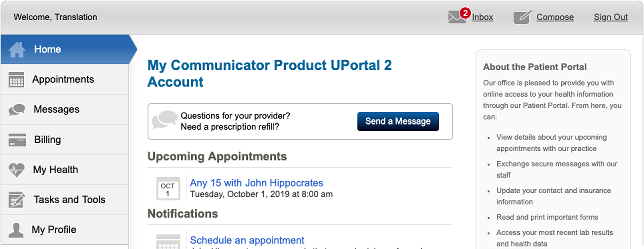Click the Billing credit card icon

pyautogui.click(x=17, y=140)
